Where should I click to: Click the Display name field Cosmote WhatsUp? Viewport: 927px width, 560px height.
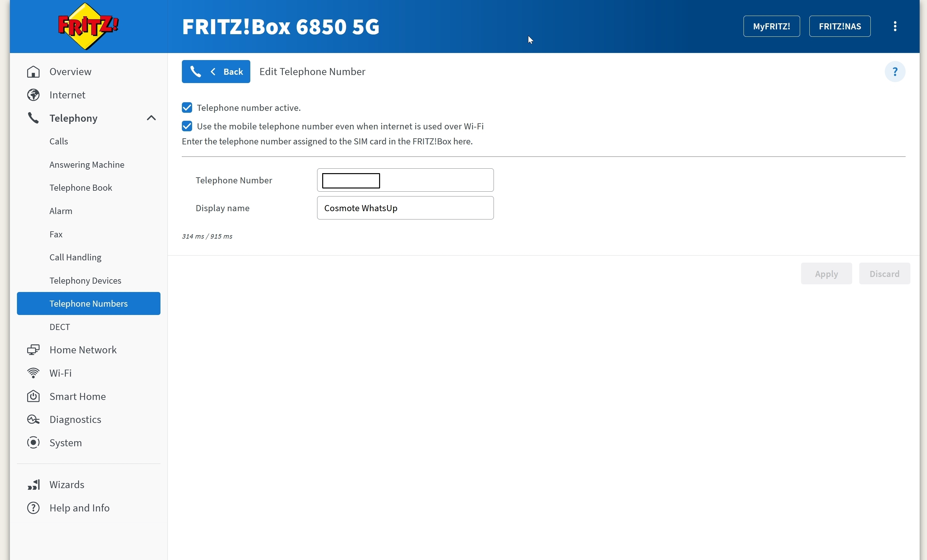tap(406, 208)
